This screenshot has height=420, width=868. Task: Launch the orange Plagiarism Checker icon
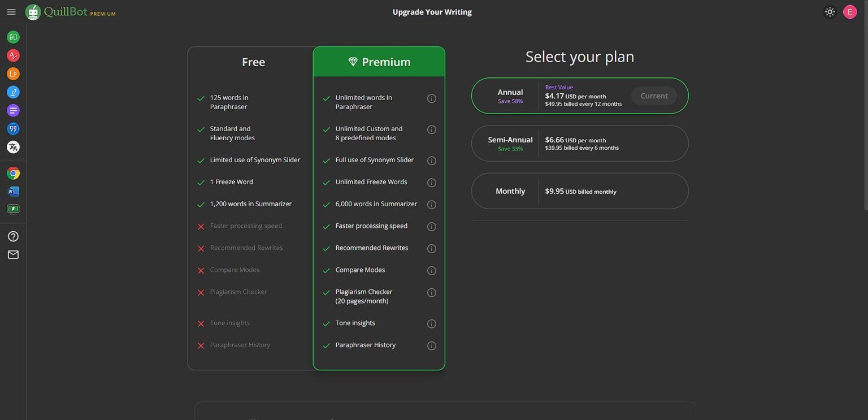13,74
